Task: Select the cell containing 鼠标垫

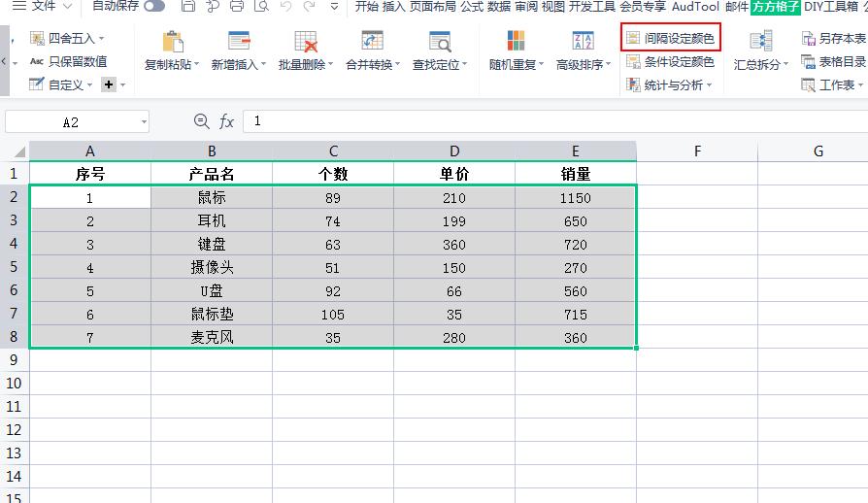Action: pos(212,314)
